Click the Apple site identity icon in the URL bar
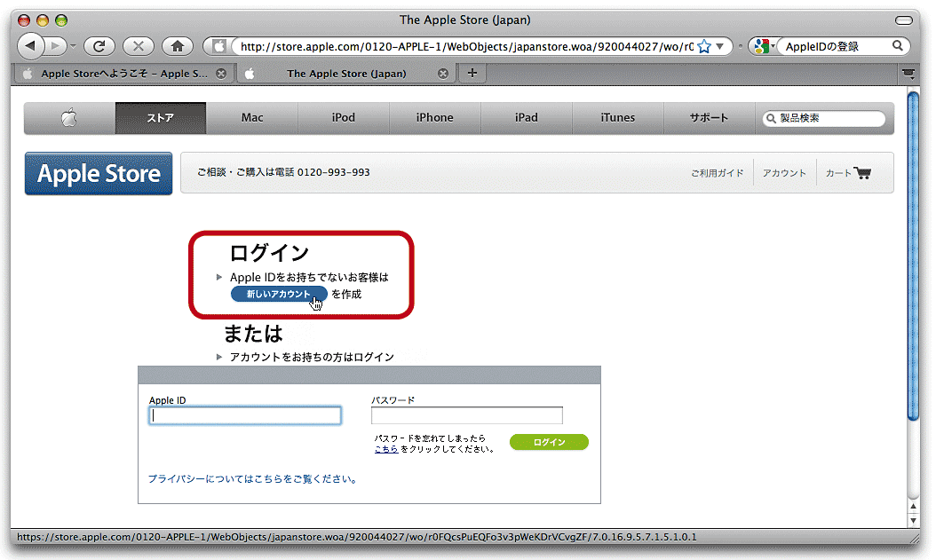This screenshot has height=560, width=936. click(219, 46)
